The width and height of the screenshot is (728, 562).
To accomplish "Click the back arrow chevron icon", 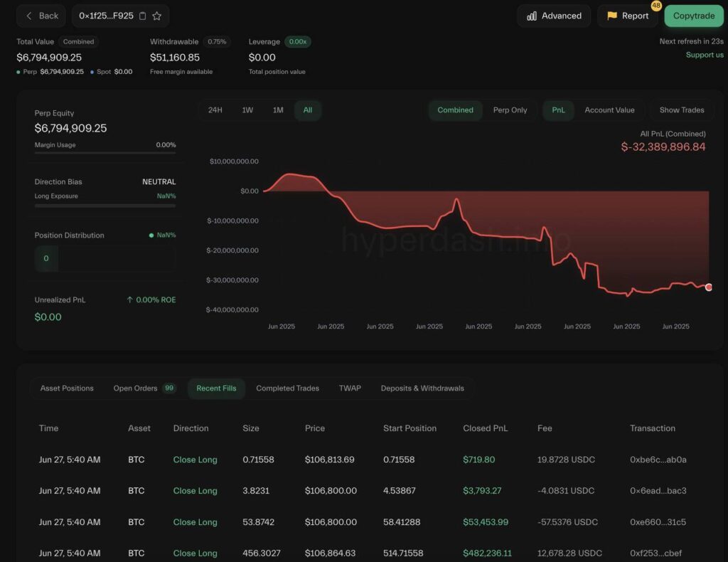I will coord(29,16).
